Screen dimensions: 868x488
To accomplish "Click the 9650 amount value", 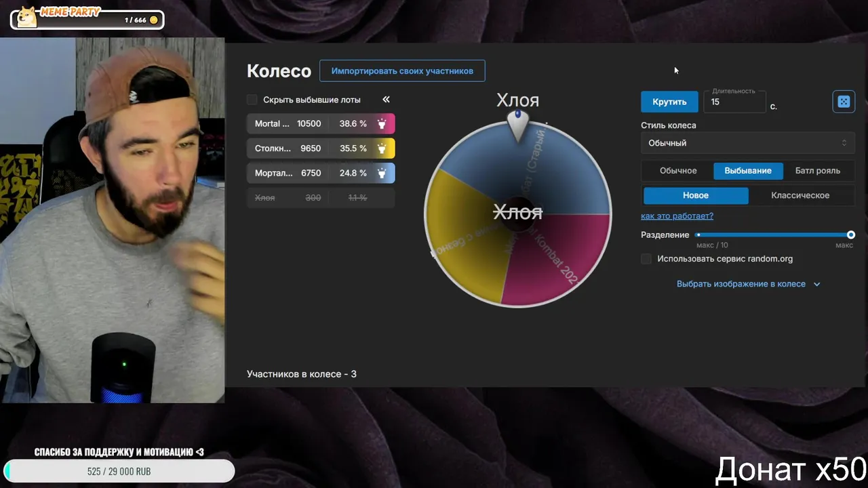I will click(311, 148).
